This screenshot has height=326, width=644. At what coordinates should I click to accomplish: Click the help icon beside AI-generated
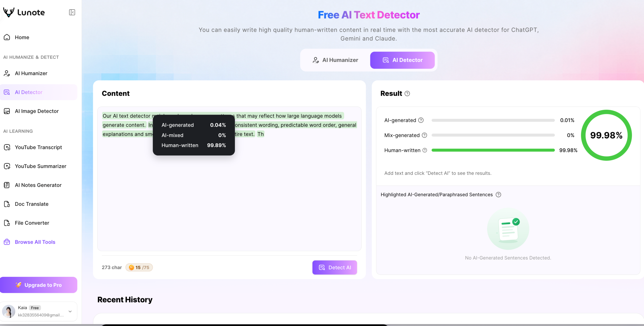[421, 120]
